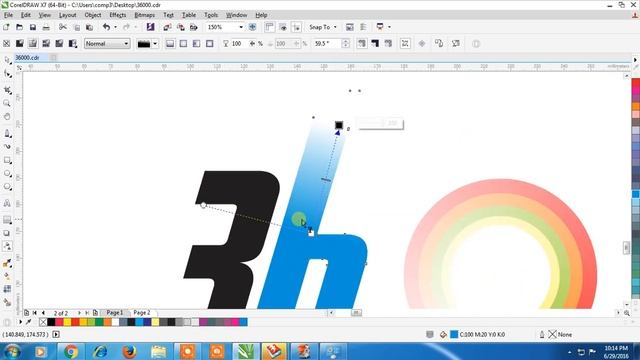Expand the application launcher dropdown arrow
The height and width of the screenshot is (360, 640).
[x=389, y=27]
